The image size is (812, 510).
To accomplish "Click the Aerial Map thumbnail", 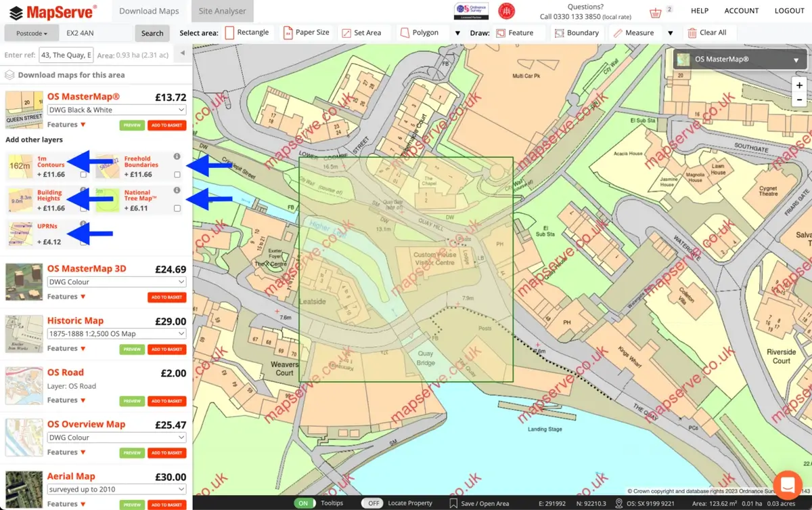I will coord(24,489).
